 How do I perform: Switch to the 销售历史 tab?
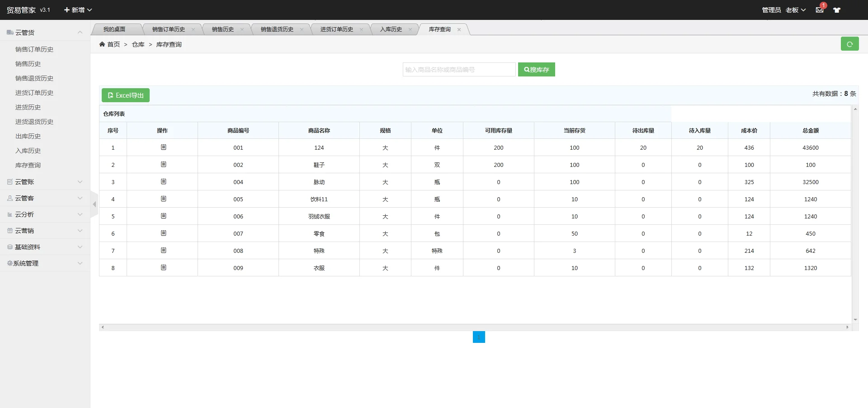click(223, 29)
